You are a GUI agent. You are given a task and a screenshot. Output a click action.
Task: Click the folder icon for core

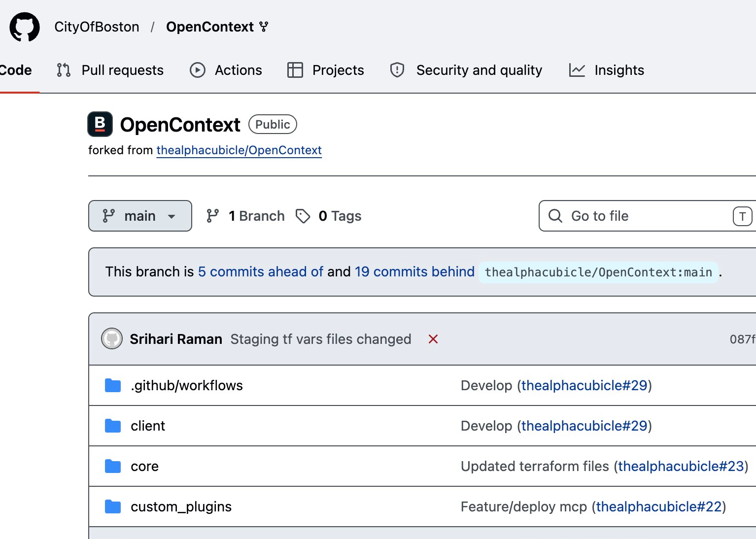[113, 466]
